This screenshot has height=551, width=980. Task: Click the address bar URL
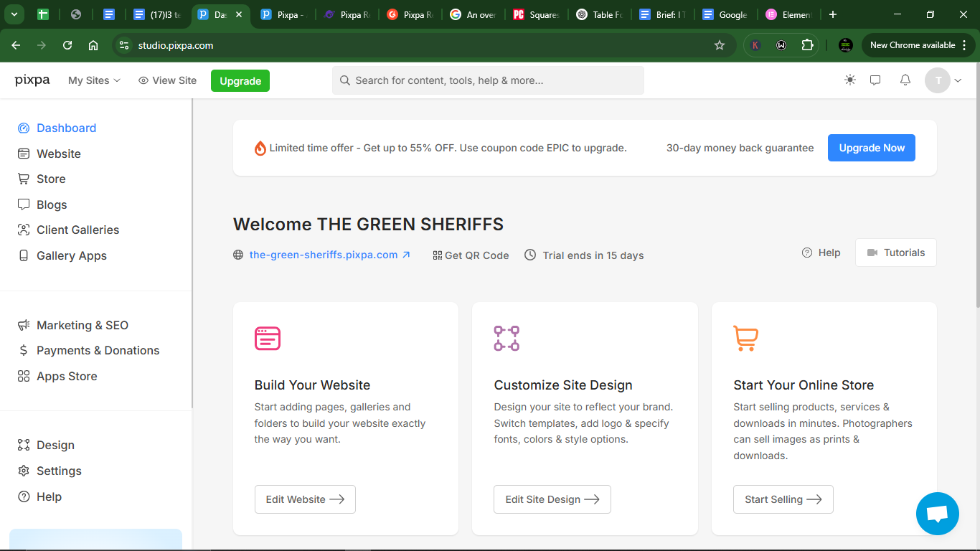pyautogui.click(x=176, y=45)
